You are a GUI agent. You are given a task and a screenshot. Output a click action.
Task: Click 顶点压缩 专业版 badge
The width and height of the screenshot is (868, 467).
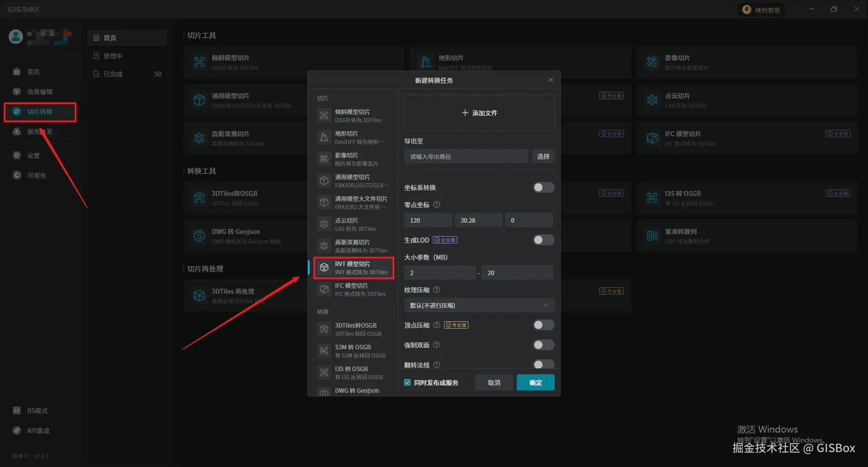[456, 325]
